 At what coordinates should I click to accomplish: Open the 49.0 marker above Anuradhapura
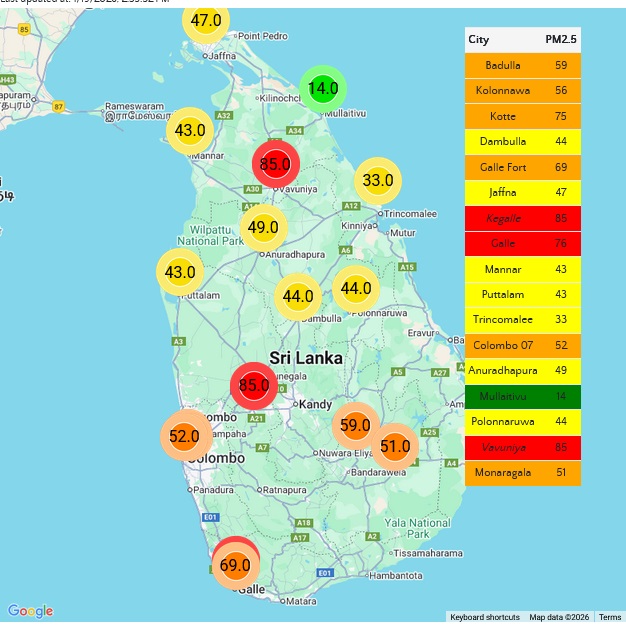[x=263, y=227]
